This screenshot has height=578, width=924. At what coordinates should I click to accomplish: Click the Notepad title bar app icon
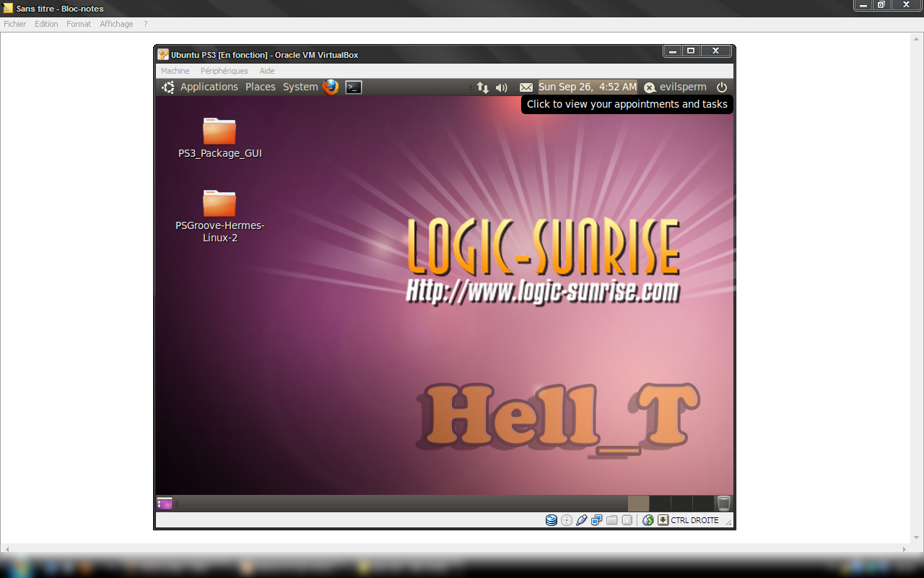click(x=8, y=9)
